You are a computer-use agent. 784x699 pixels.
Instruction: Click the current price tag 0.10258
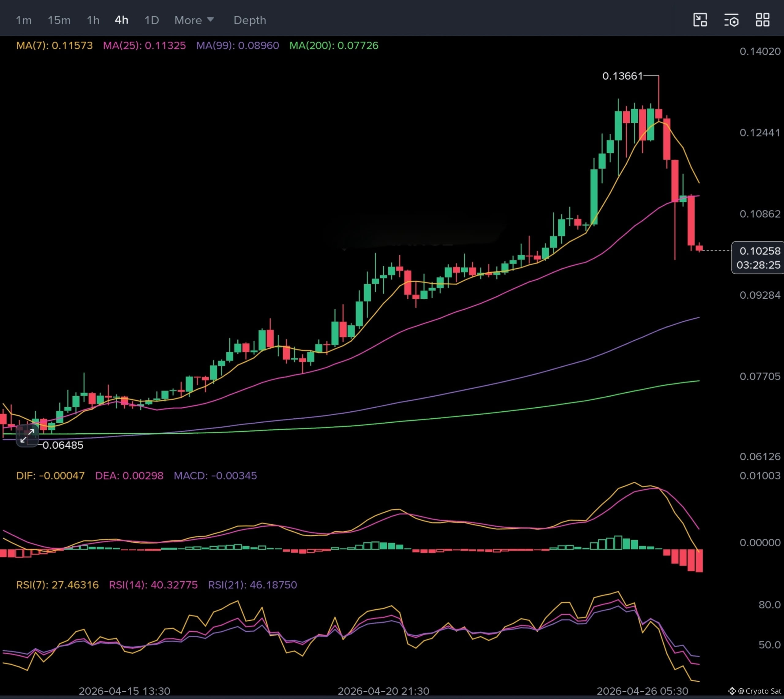(x=760, y=251)
